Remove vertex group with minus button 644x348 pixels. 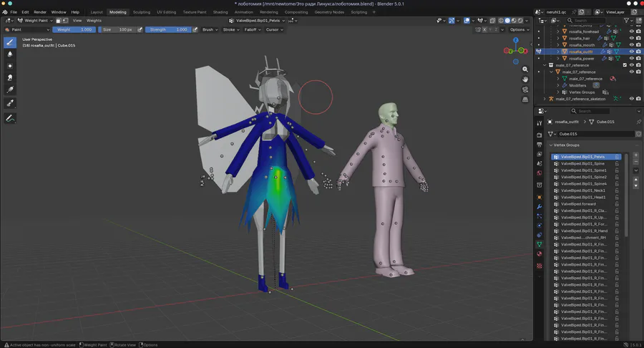(x=636, y=161)
